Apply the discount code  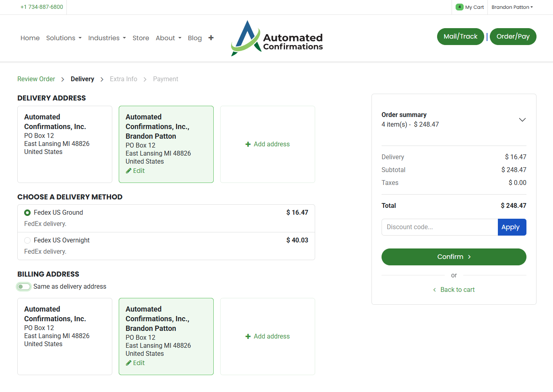tap(512, 227)
